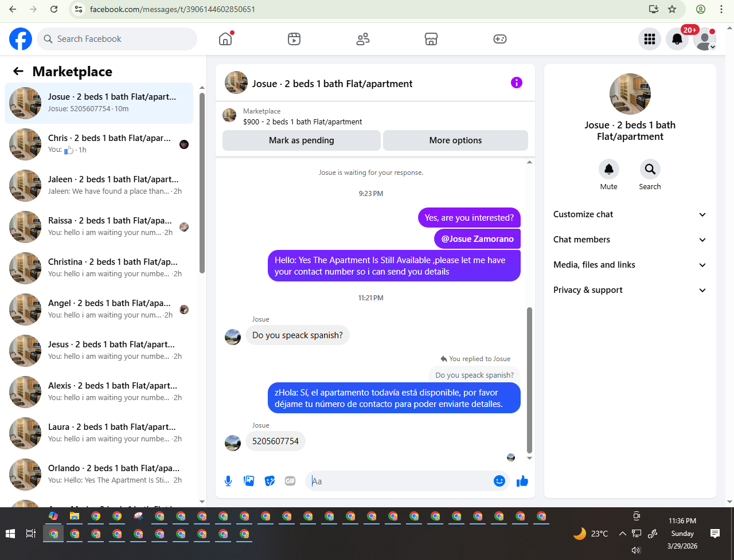Open the notifications bell with 20+ badge

tap(677, 39)
